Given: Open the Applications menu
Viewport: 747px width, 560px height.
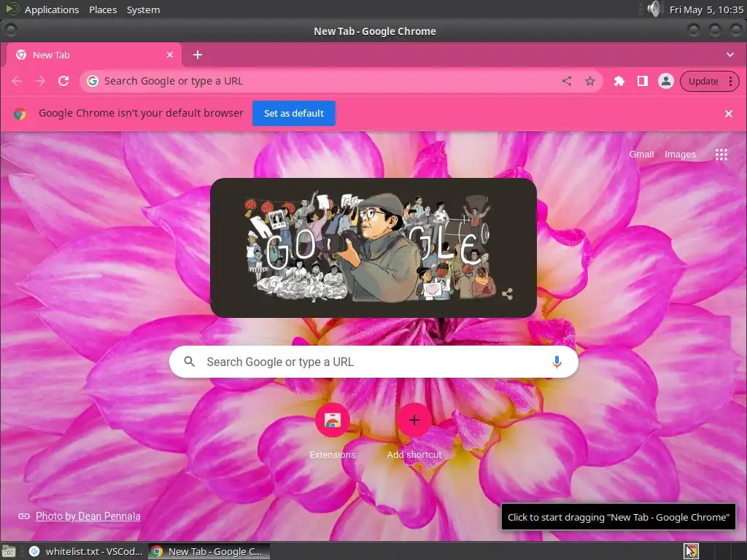Looking at the screenshot, I should click(52, 9).
